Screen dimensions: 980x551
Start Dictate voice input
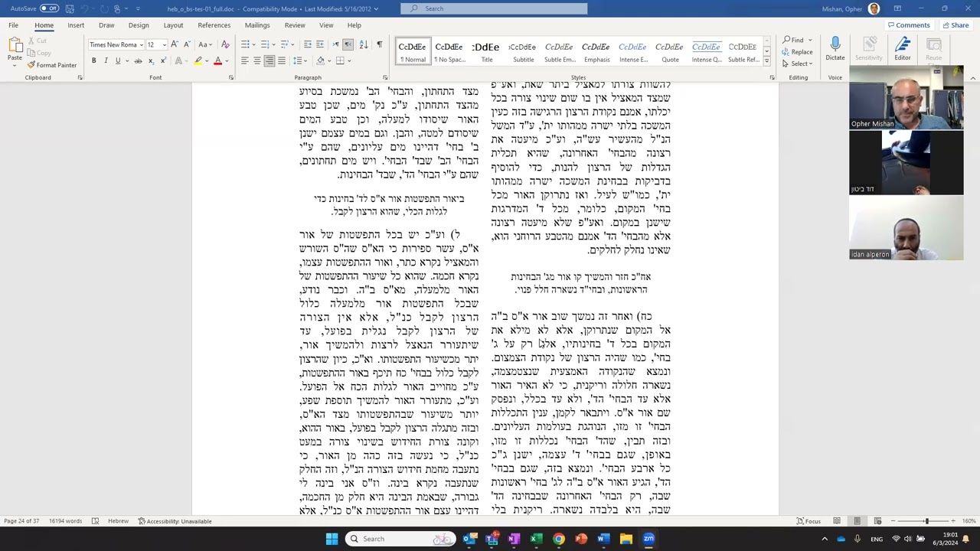click(x=835, y=48)
